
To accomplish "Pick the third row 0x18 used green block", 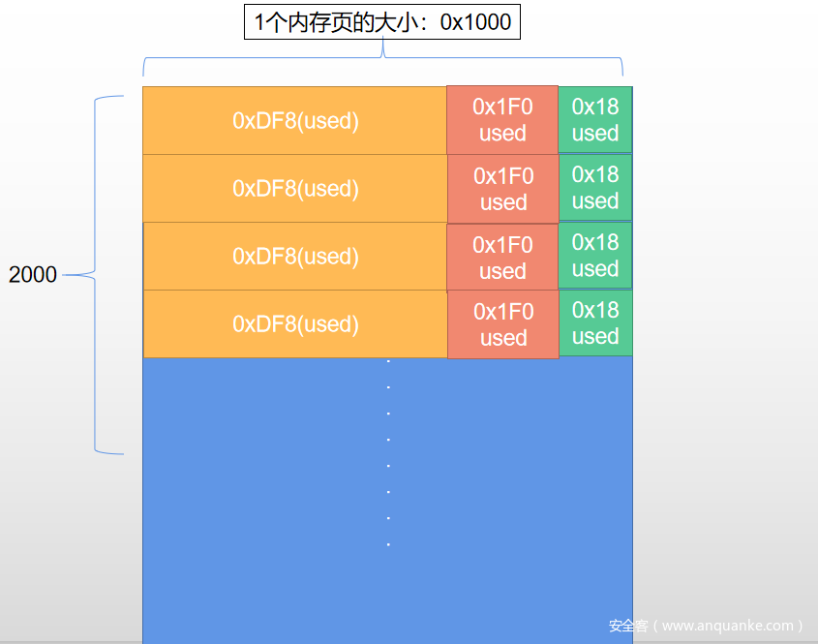I will pyautogui.click(x=595, y=256).
